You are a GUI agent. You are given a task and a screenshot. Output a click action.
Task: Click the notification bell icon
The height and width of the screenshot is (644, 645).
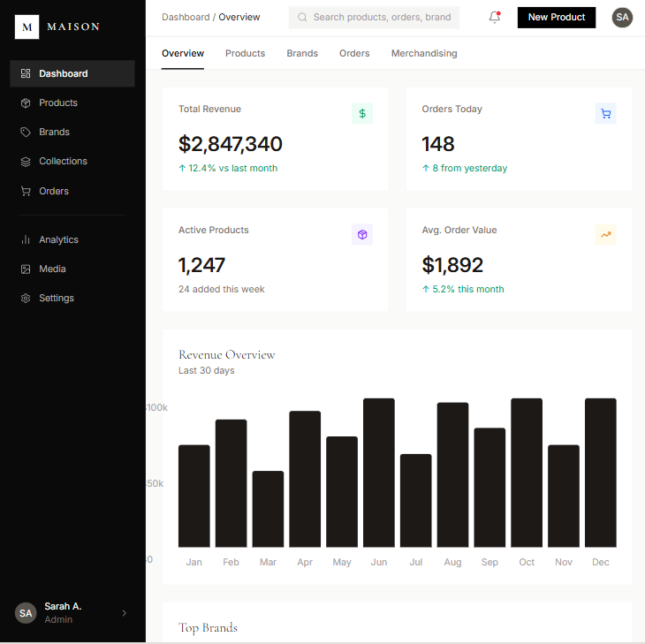click(494, 17)
